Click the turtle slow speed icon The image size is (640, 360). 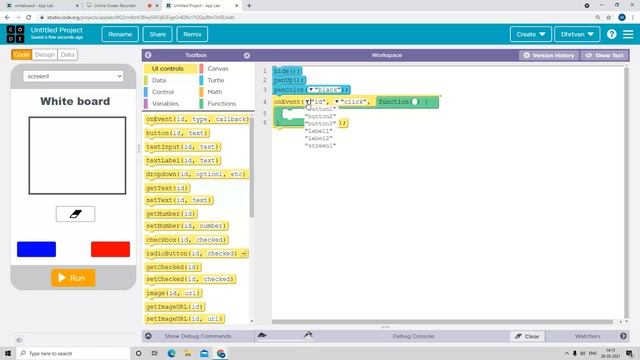click(x=262, y=336)
